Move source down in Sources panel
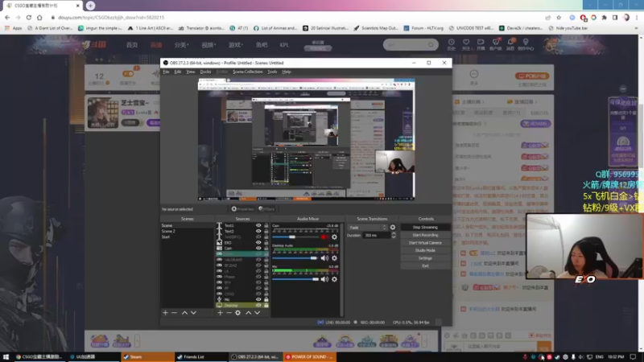 [257, 313]
